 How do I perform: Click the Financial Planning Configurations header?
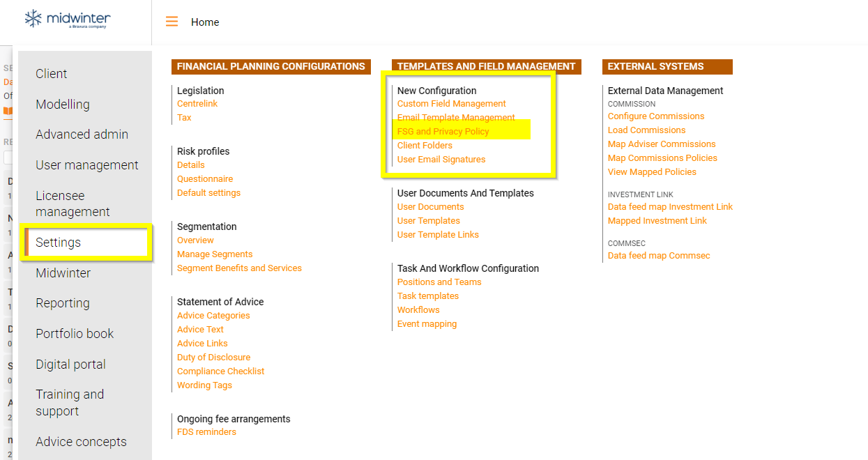pos(271,66)
